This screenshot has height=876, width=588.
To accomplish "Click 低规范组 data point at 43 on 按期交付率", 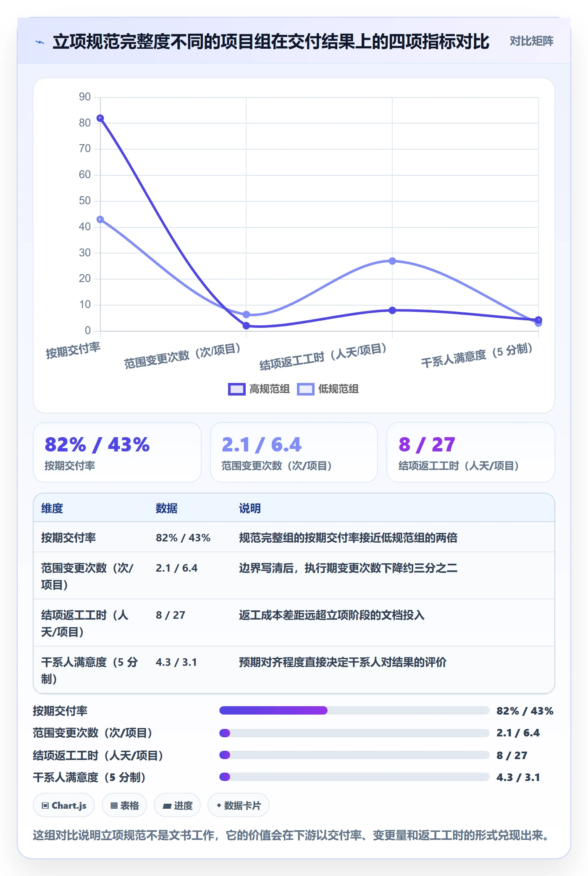I will click(100, 219).
